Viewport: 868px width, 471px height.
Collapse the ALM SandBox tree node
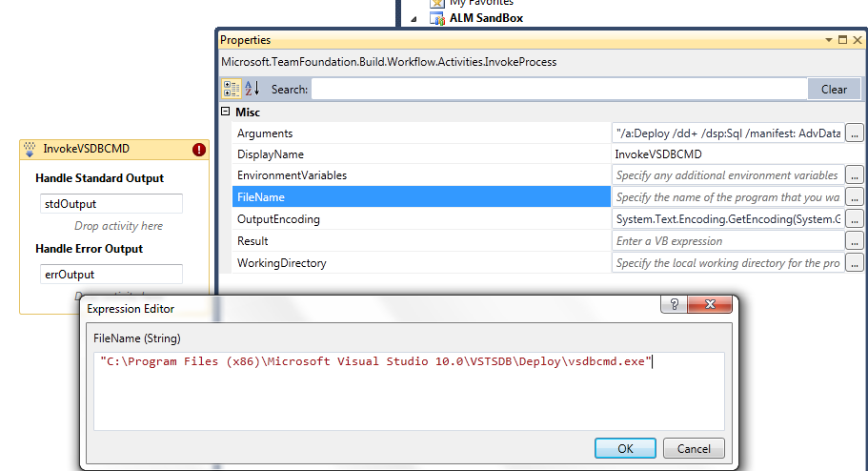(414, 19)
